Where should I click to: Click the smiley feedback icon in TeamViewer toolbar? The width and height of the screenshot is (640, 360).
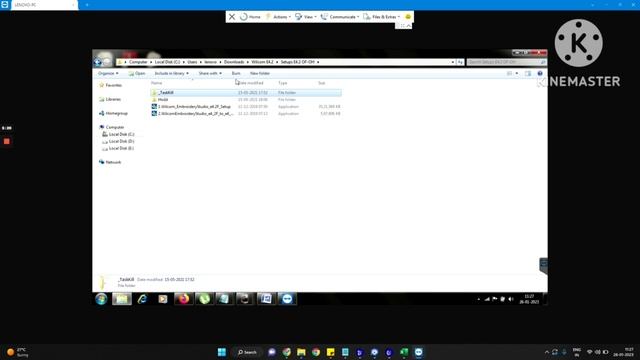click(x=408, y=17)
